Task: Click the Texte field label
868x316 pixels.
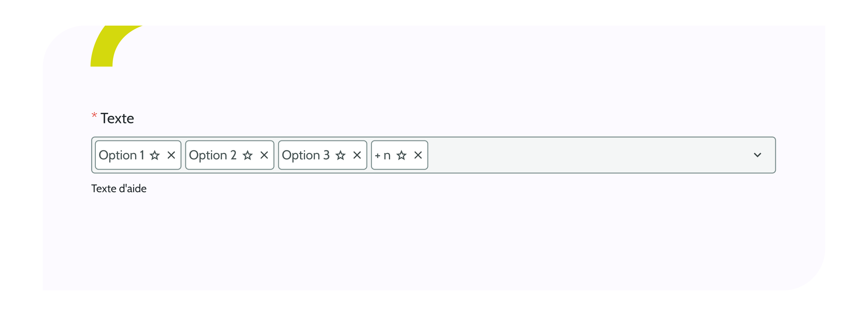Action: [117, 119]
